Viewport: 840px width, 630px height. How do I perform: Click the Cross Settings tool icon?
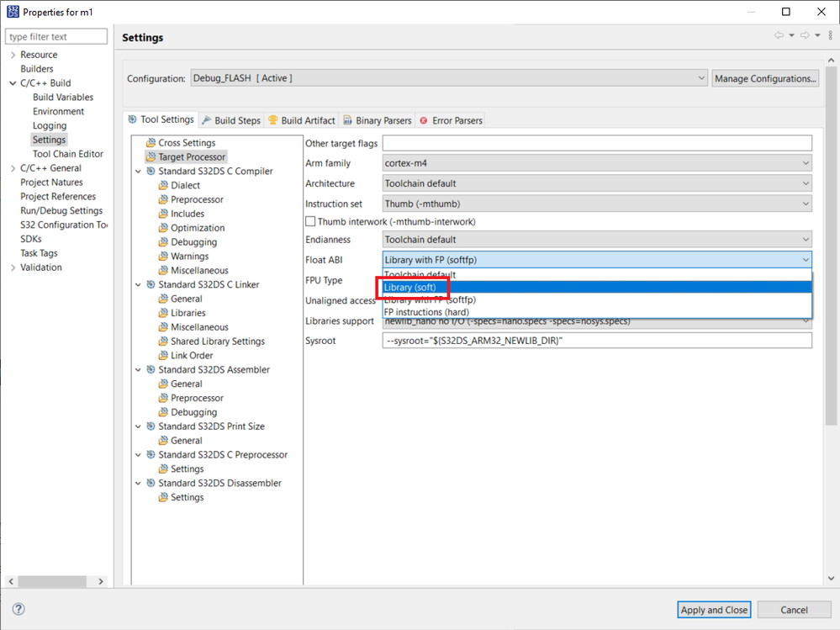(151, 143)
